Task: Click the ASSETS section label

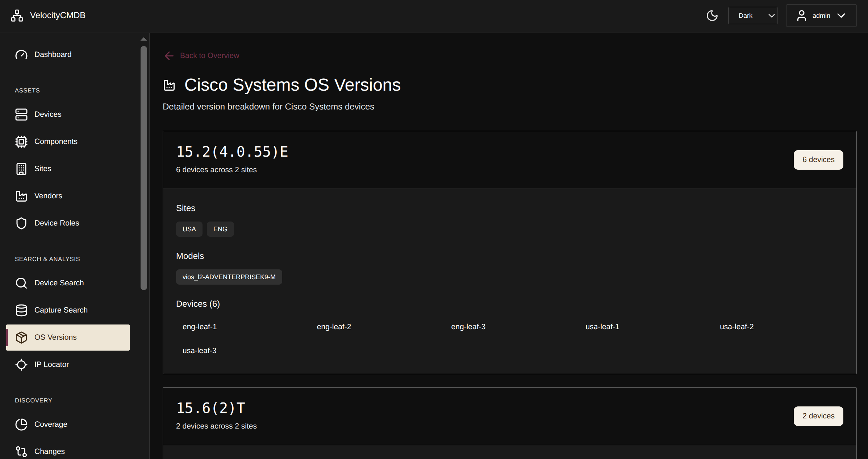Action: (x=27, y=90)
